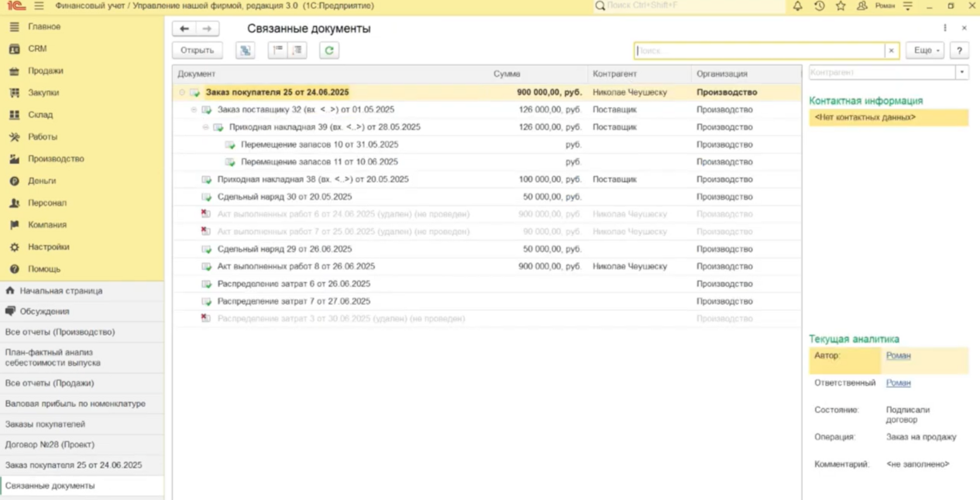The image size is (980, 500).
Task: Open the service settings lines icon
Action: [x=907, y=6]
